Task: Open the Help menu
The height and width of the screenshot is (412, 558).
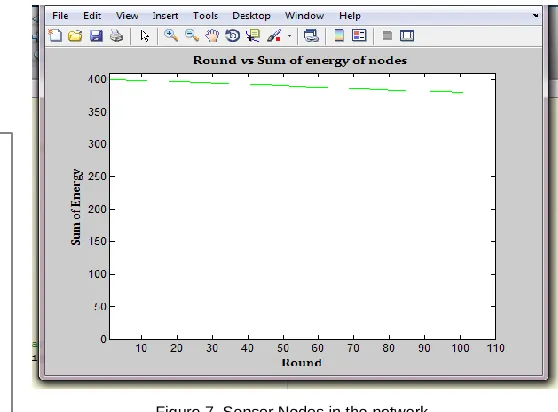Action: point(350,16)
